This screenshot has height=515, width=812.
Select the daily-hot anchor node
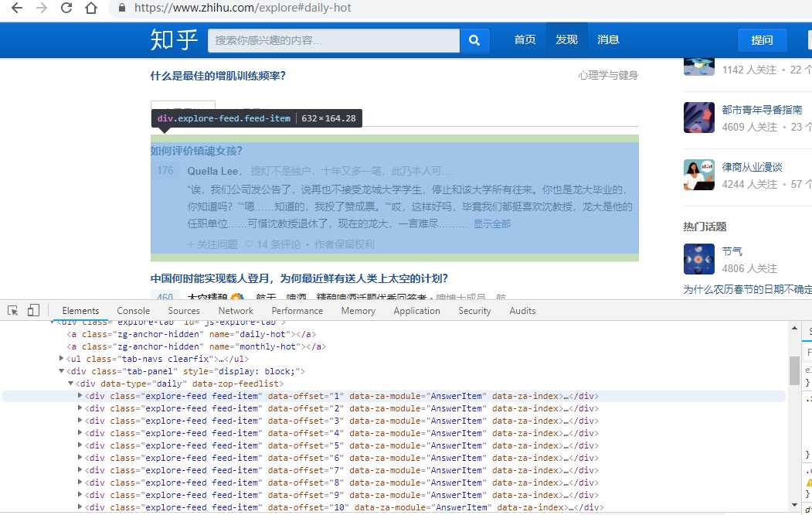191,334
